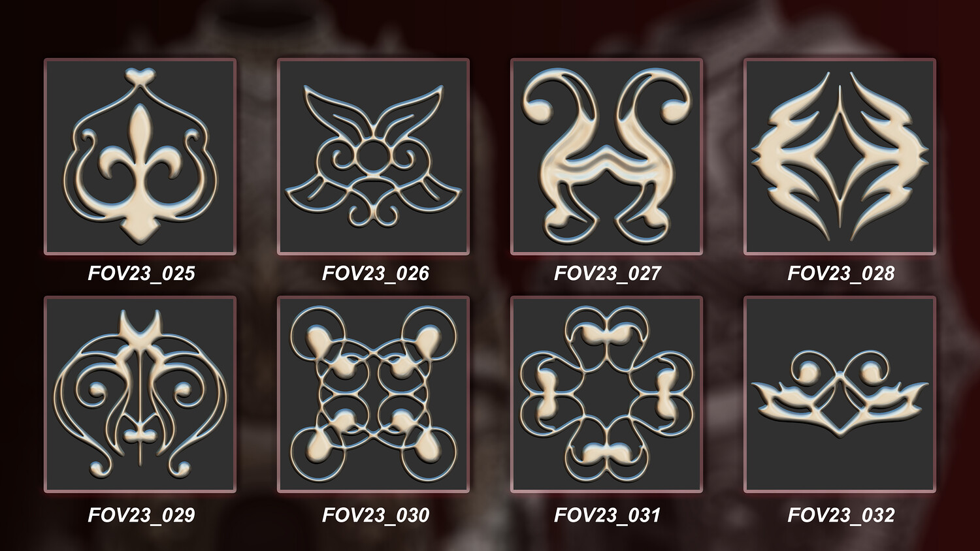Click the FOV23_025 label text
Image resolution: width=980 pixels, height=551 pixels.
click(142, 273)
